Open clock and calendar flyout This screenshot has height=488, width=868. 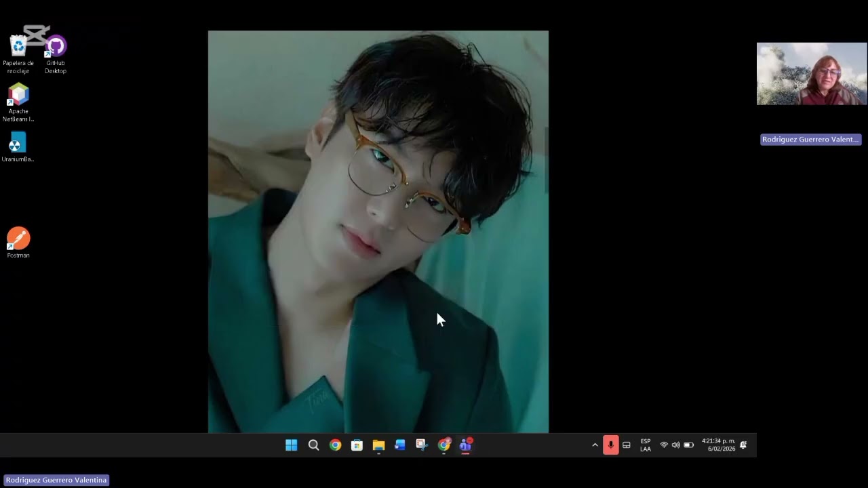point(718,445)
